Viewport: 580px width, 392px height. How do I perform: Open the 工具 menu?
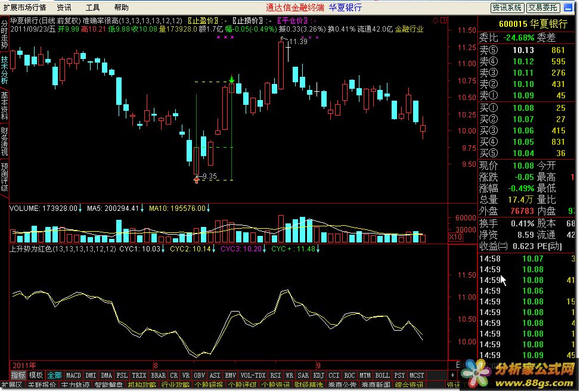click(92, 7)
